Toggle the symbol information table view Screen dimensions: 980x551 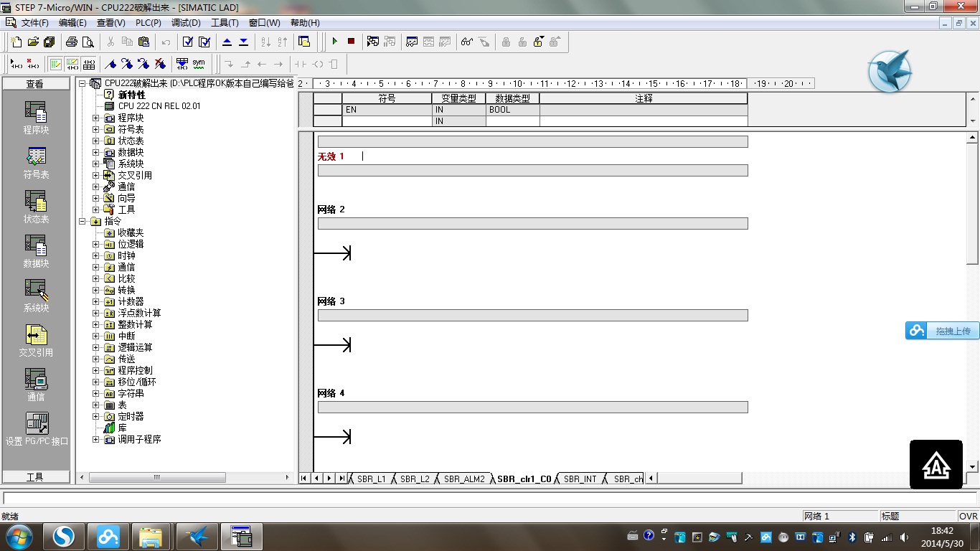click(x=88, y=64)
